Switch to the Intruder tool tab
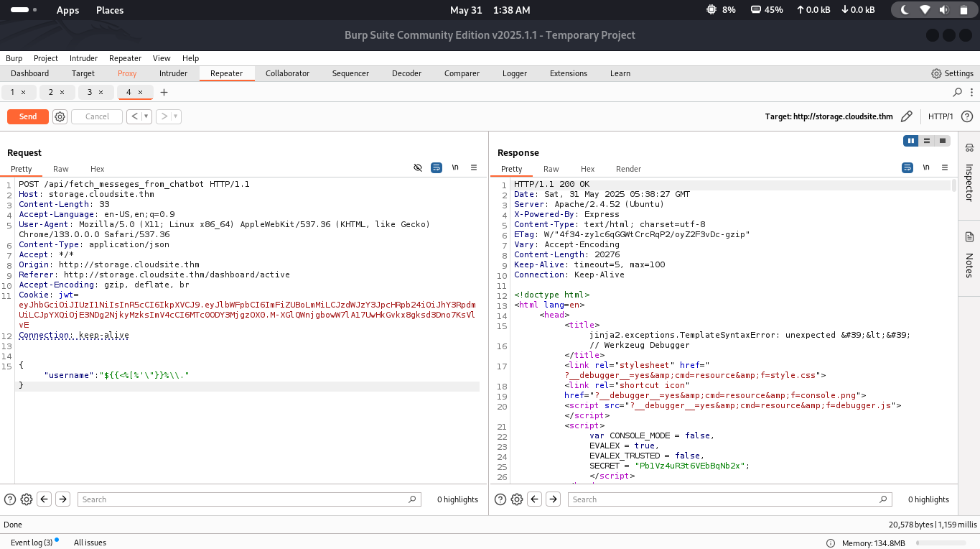 tap(173, 73)
